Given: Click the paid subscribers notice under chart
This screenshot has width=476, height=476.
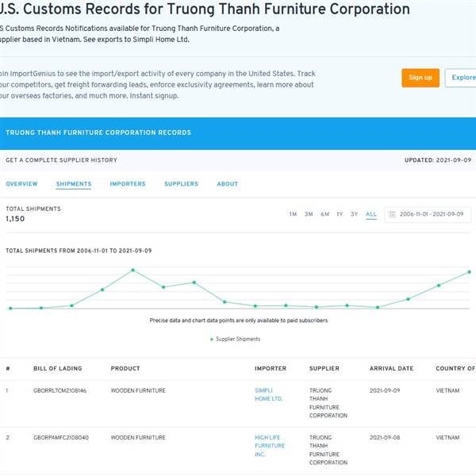Looking at the screenshot, I should point(239,321).
